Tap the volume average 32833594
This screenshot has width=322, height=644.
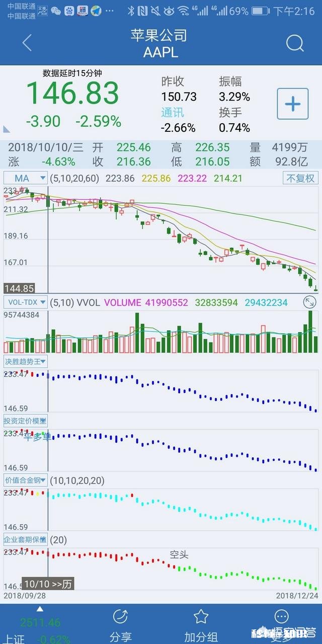[x=216, y=302]
